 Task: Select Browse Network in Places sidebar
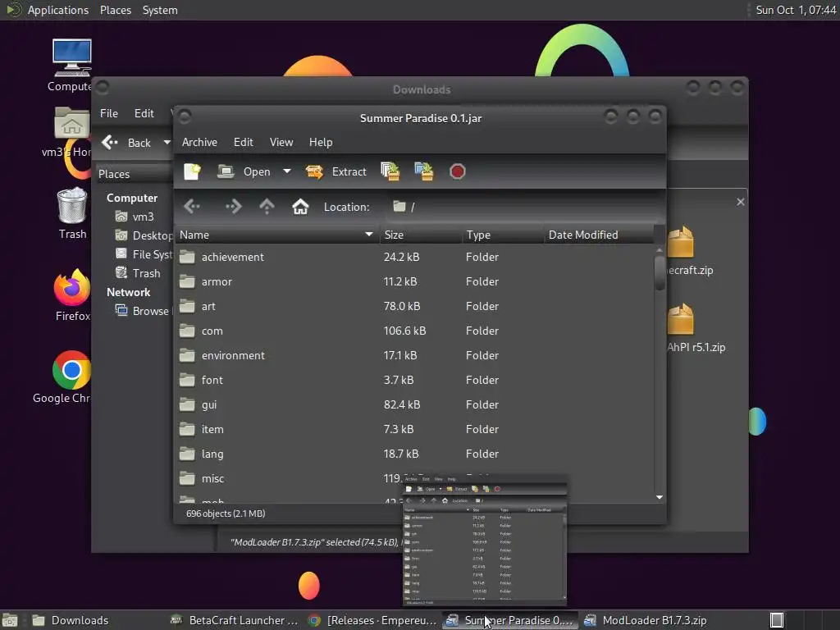tap(143, 311)
